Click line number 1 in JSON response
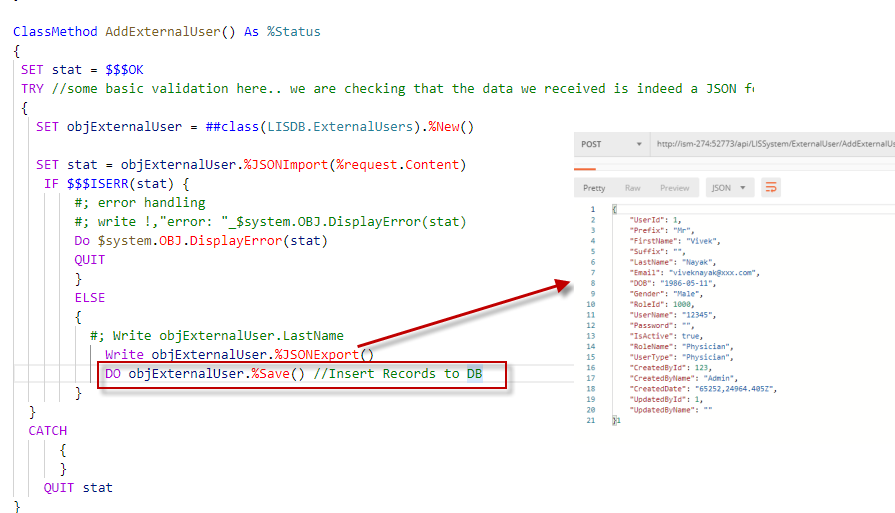The width and height of the screenshot is (895, 513). [x=592, y=210]
